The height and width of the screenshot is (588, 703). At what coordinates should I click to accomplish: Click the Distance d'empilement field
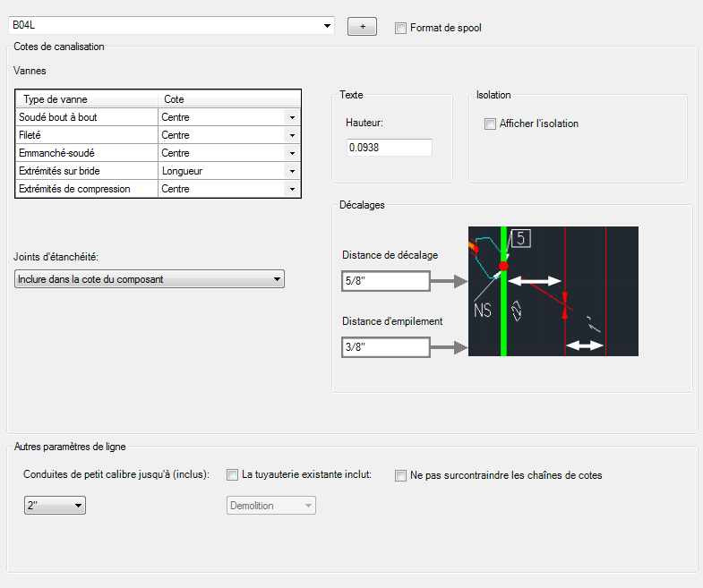[x=386, y=346]
